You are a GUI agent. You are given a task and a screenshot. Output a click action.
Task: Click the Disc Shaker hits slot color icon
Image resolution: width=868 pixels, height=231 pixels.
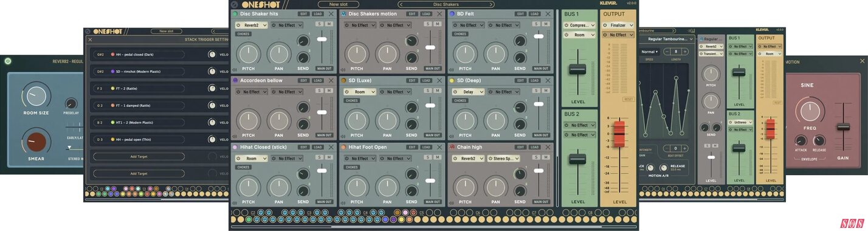(x=235, y=14)
